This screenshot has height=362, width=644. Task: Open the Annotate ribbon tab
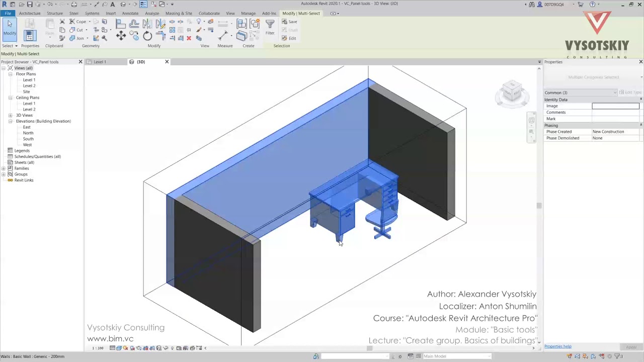(x=130, y=13)
